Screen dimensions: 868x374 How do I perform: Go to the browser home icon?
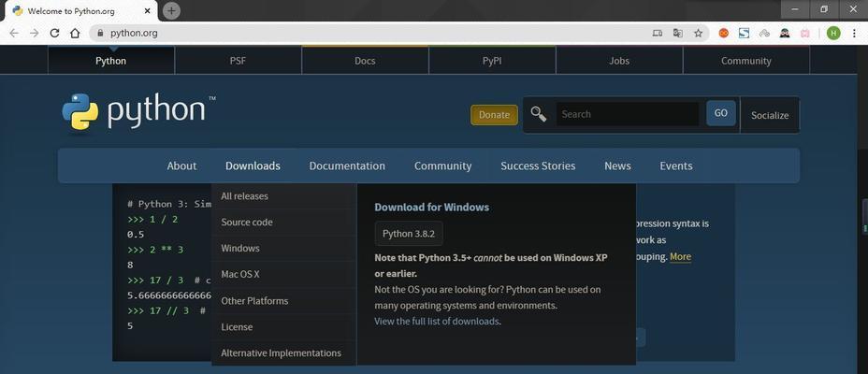click(75, 34)
